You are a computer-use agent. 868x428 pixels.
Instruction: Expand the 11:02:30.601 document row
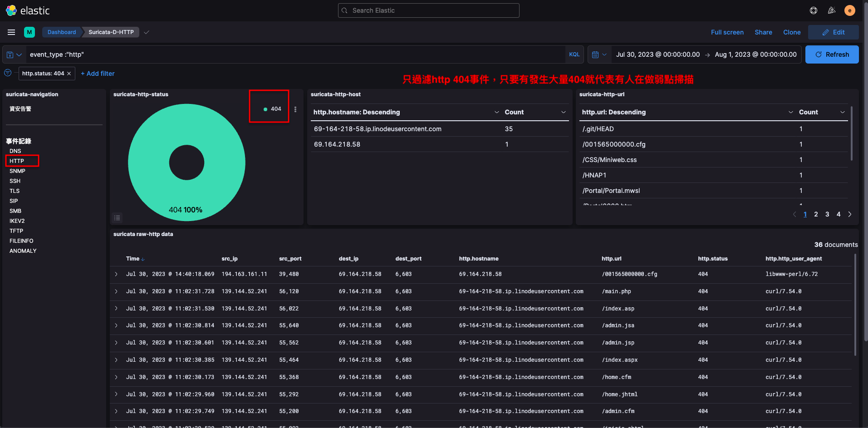point(117,343)
